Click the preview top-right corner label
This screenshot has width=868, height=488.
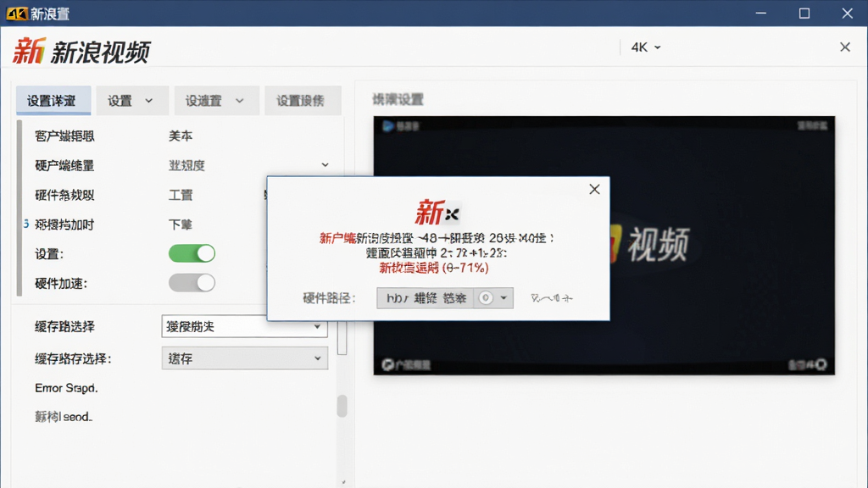point(812,126)
